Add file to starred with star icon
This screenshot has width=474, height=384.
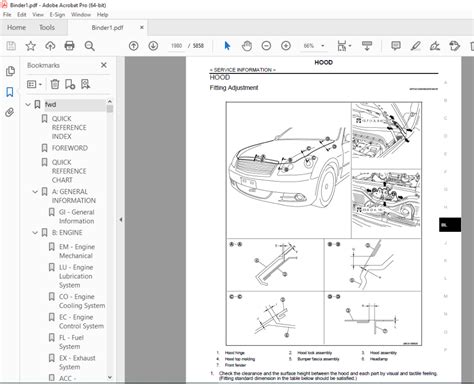point(31,46)
